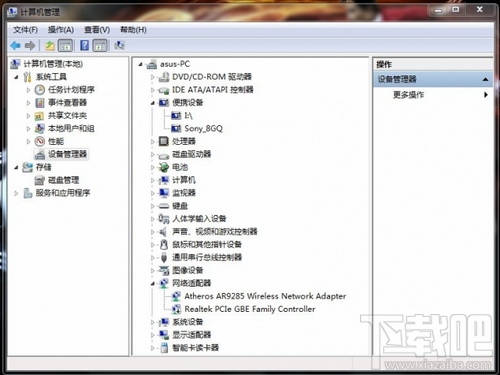Select 磁盘管理 in the left tree

(x=63, y=180)
